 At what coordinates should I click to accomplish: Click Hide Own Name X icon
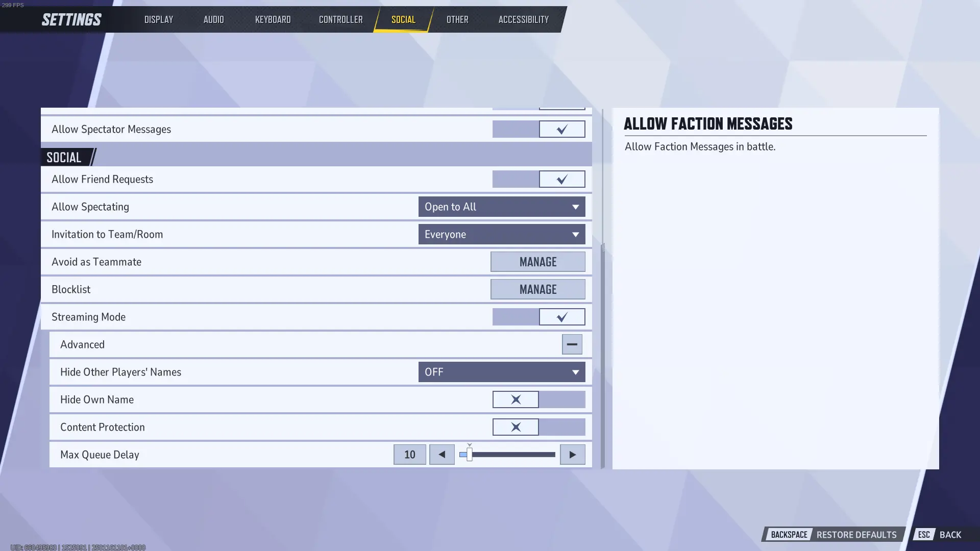click(x=516, y=399)
